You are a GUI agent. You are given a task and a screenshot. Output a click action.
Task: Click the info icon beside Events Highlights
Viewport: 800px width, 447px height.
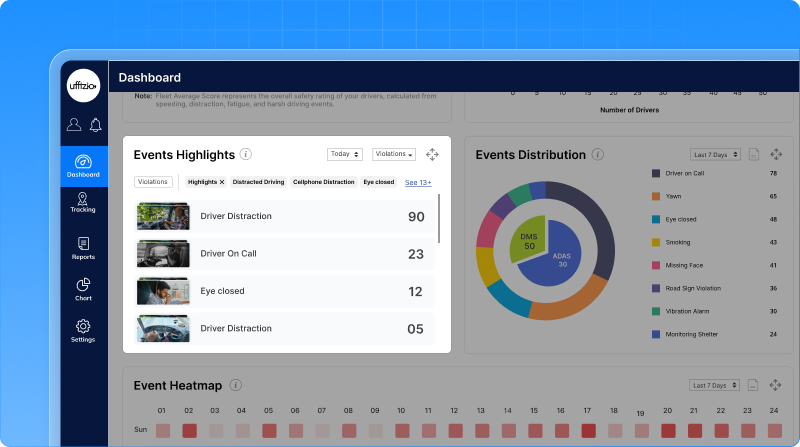tap(246, 155)
